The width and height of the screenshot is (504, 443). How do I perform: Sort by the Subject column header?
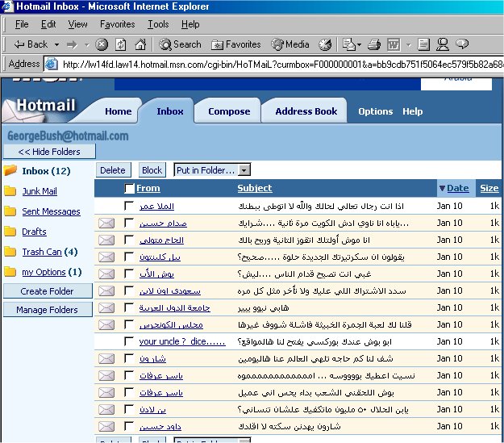tap(255, 188)
